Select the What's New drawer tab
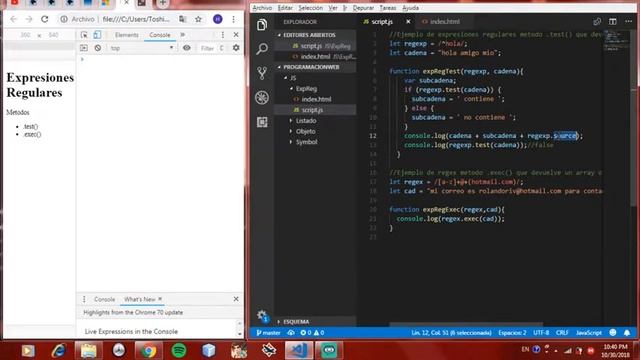 [140, 299]
